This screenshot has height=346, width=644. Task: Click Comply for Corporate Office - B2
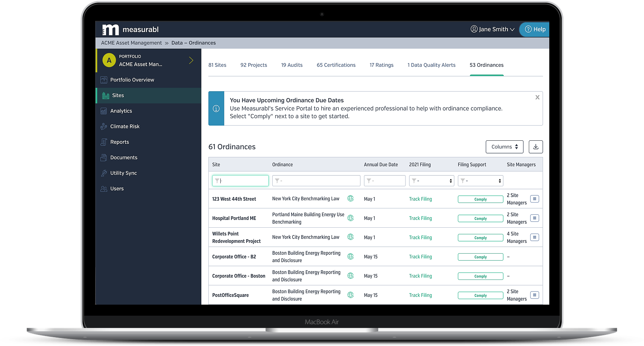point(480,257)
